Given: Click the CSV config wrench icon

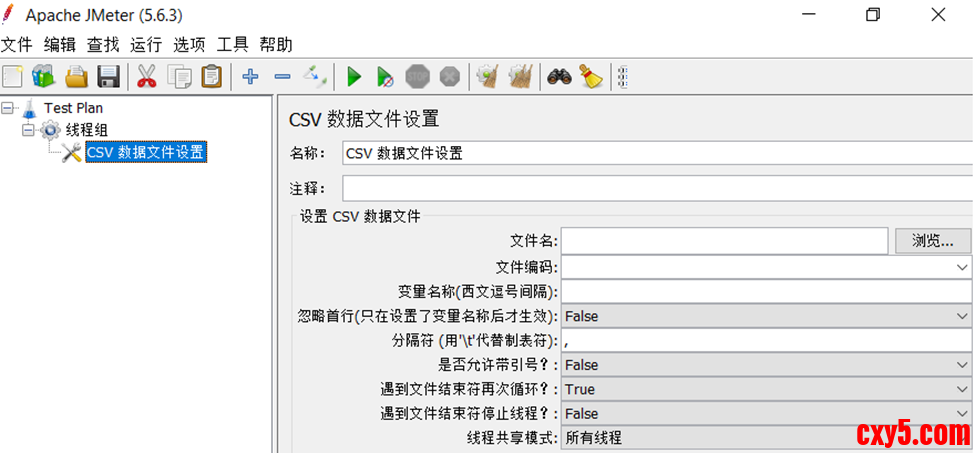Looking at the screenshot, I should point(72,153).
